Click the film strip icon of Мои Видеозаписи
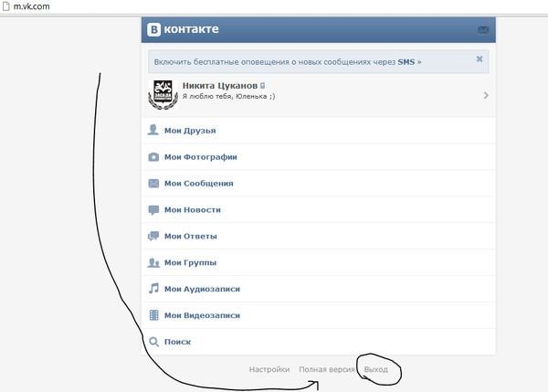Screen dimensions: 548x392 pos(153,315)
